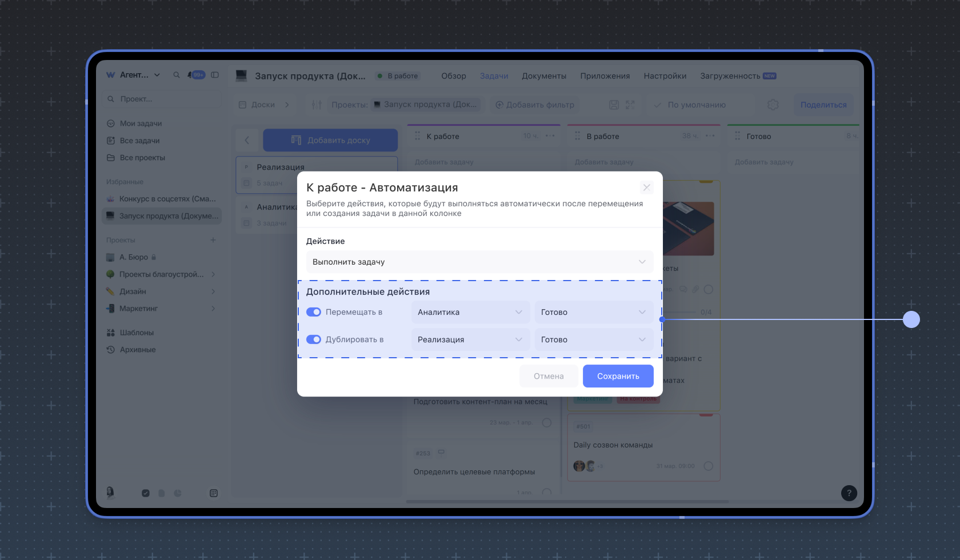Toggle the 'Перемещать в' switch

pyautogui.click(x=314, y=312)
